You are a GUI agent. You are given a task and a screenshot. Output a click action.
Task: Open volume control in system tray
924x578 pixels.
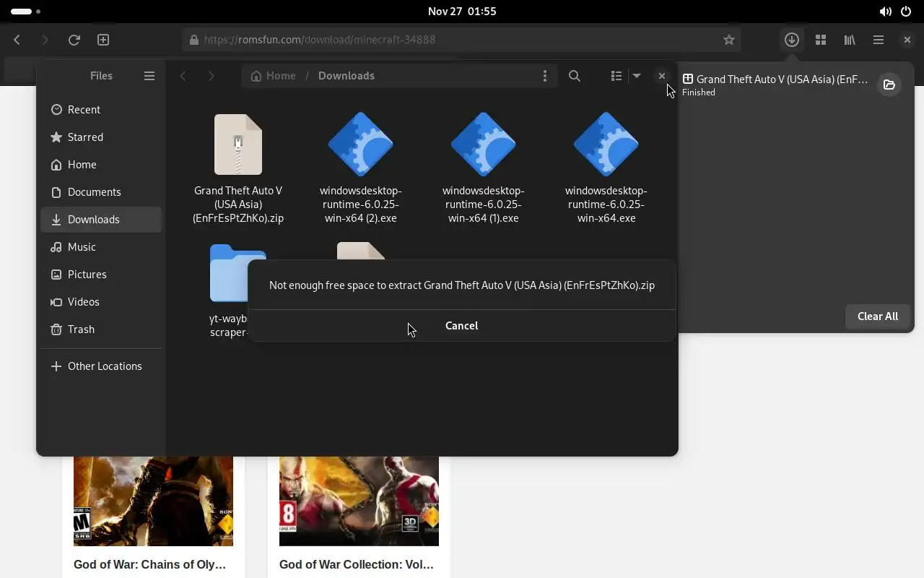[885, 12]
